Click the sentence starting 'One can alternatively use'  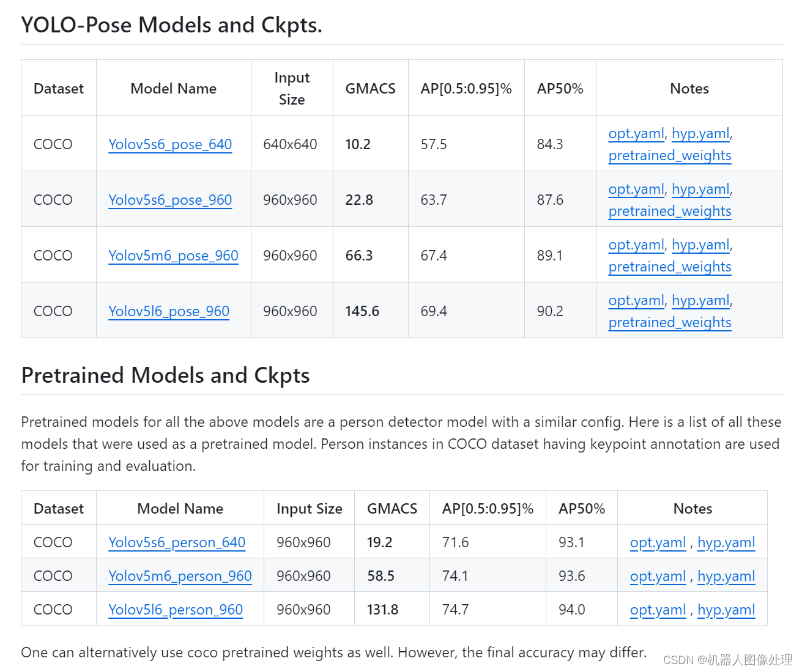click(x=333, y=652)
